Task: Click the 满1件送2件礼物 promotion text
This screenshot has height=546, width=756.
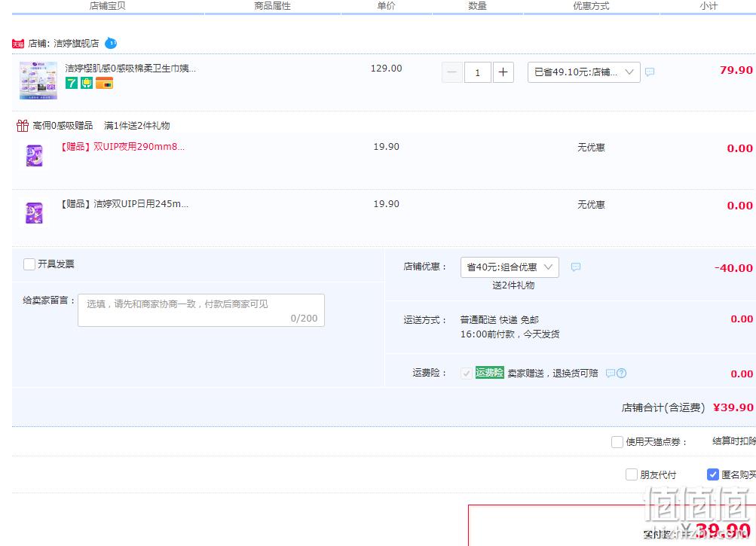Action: click(137, 126)
